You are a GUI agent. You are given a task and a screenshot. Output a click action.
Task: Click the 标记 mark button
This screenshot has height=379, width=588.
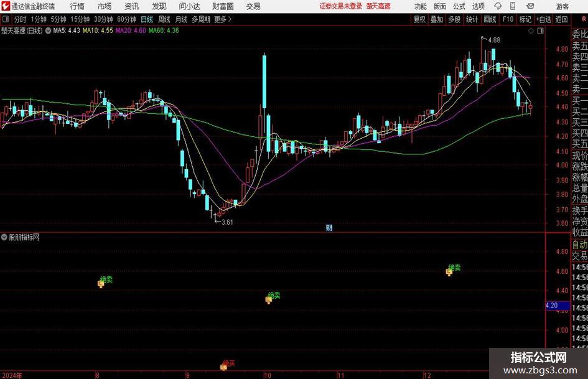tap(525, 19)
